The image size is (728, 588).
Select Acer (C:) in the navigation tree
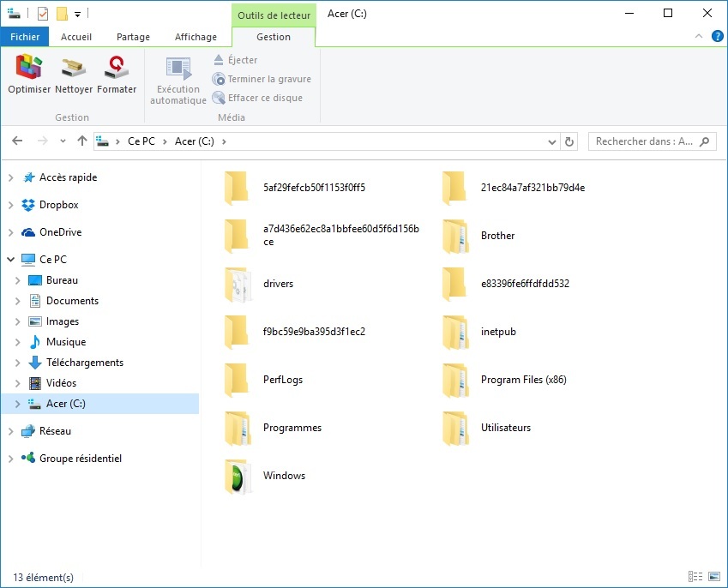pos(100,404)
